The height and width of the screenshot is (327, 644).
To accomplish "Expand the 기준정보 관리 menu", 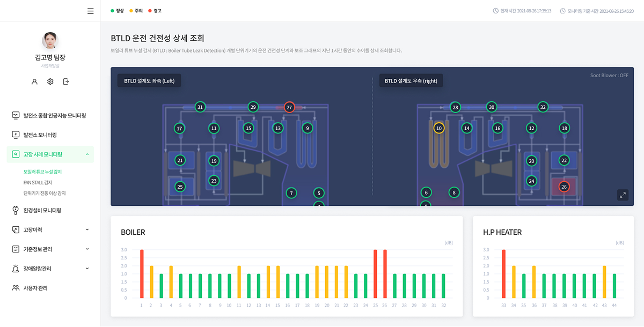I will click(87, 249).
